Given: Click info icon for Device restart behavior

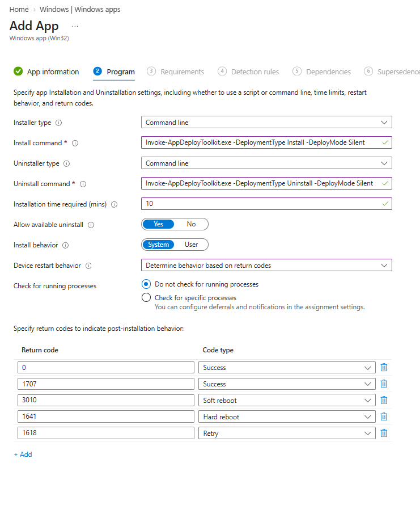Looking at the screenshot, I should 88,266.
